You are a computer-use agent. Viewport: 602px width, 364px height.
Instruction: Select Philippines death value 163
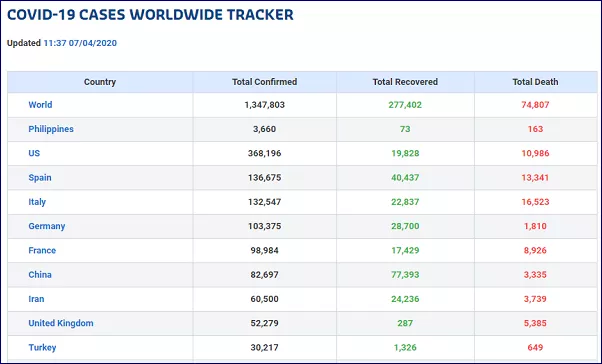click(x=535, y=129)
